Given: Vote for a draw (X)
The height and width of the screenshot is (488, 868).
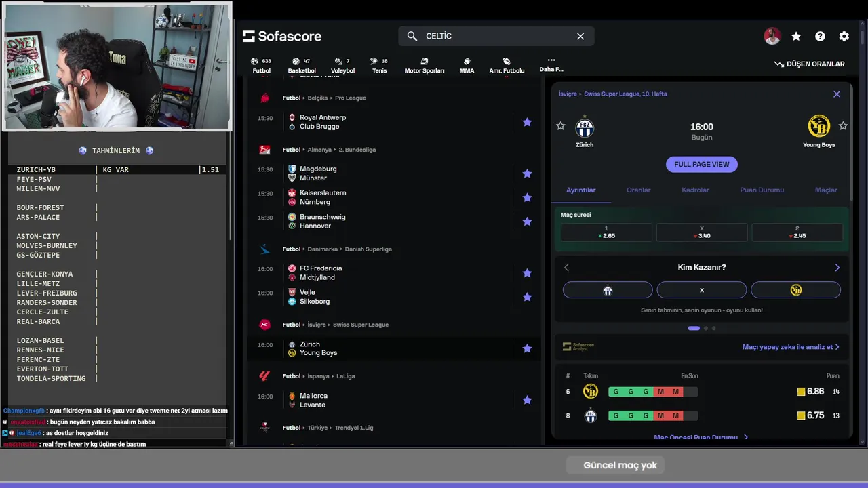Looking at the screenshot, I should click(702, 290).
